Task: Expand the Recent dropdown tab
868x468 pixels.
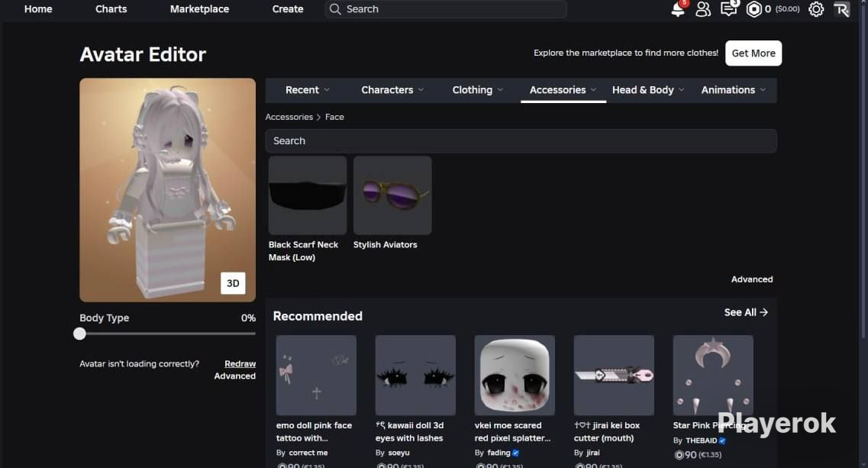Action: [x=307, y=90]
